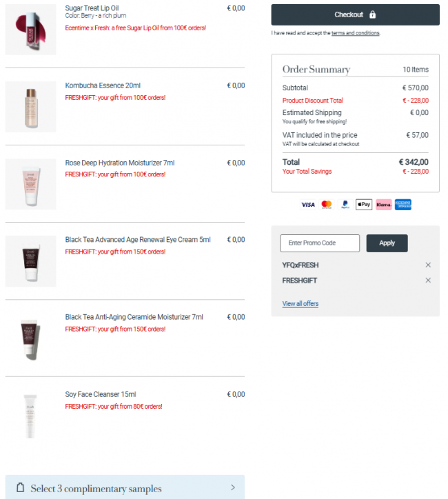Open Select 3 complimentary samples banner
This screenshot has height=499, width=448.
point(125,487)
